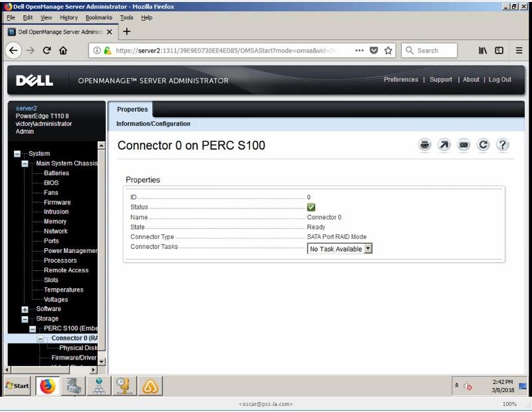Click the Print page icon

(x=424, y=145)
